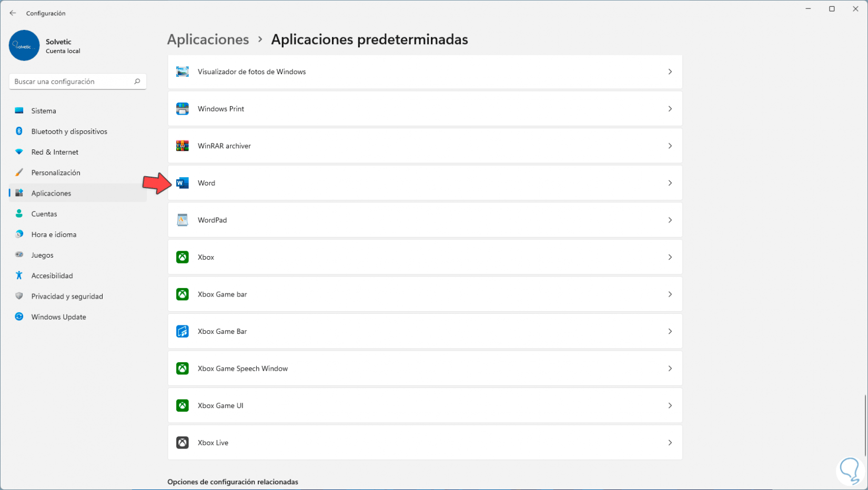The image size is (868, 490).
Task: Click the Word app icon
Action: coord(183,183)
